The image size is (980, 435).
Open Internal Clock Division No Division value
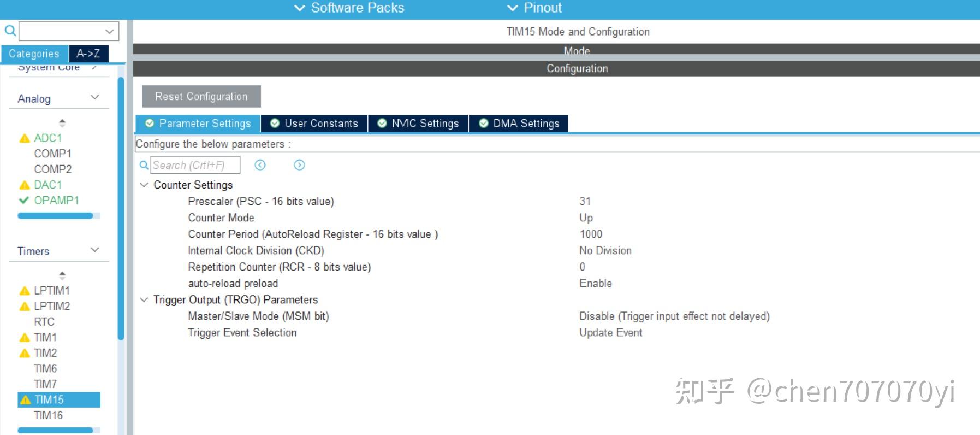605,250
